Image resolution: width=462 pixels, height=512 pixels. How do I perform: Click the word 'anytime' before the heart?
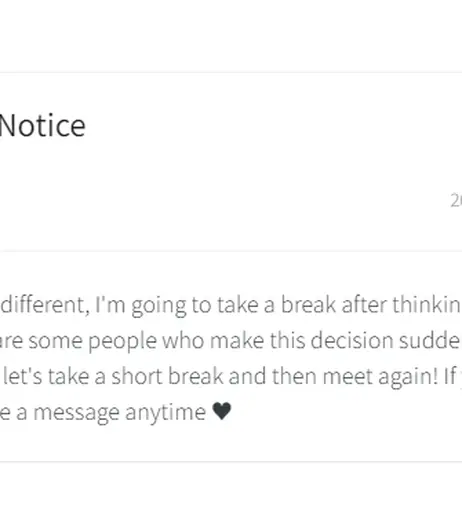(x=165, y=414)
